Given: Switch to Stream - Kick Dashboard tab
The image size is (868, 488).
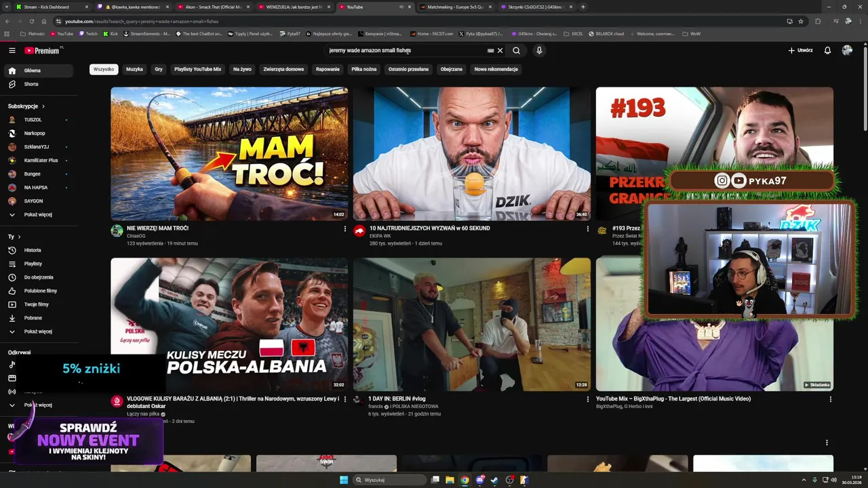Looking at the screenshot, I should [x=52, y=7].
